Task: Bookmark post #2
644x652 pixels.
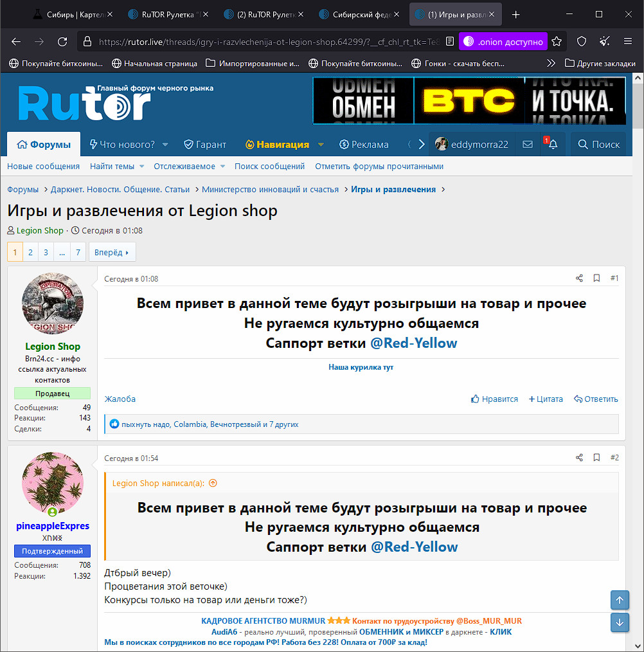Action: pyautogui.click(x=596, y=457)
